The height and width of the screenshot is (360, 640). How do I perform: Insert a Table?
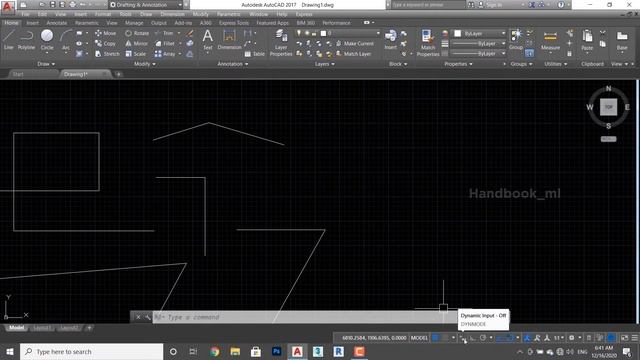(x=255, y=54)
